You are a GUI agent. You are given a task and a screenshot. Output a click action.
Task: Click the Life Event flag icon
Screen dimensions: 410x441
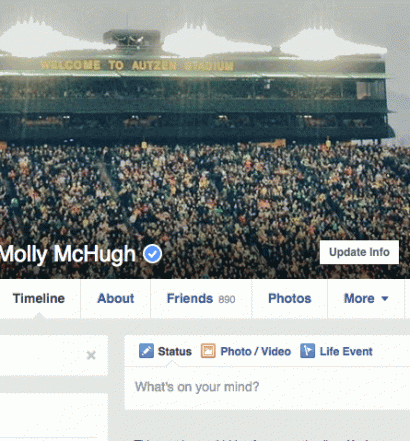pos(307,351)
